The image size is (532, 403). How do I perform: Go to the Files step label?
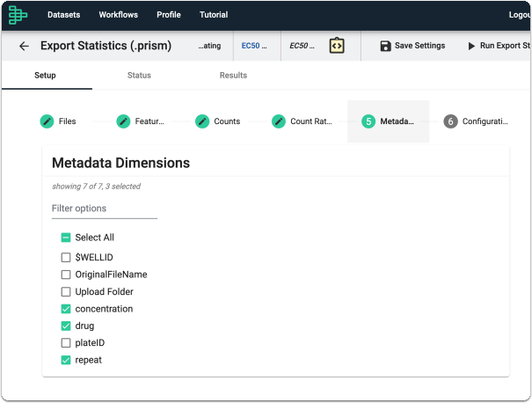pos(67,121)
